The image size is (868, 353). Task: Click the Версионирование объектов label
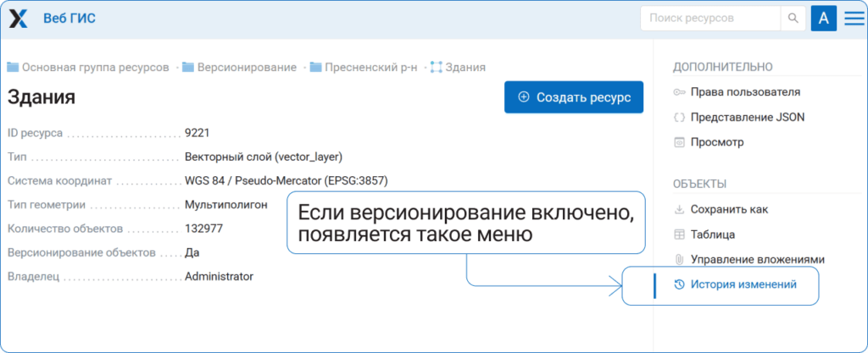(x=81, y=253)
